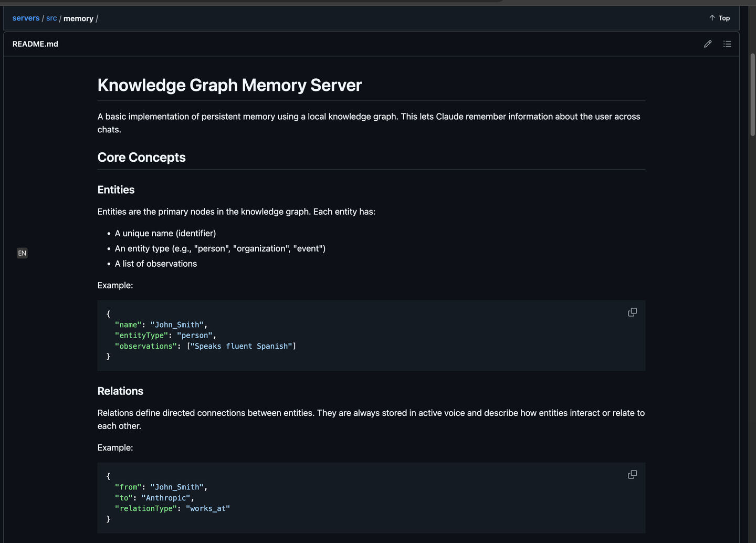Open the src breadcrumb link

pyautogui.click(x=51, y=18)
